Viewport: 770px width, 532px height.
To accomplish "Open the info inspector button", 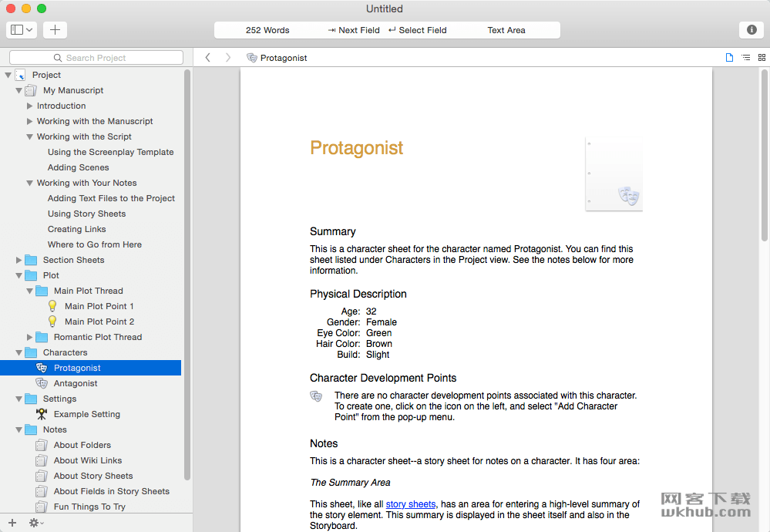I will click(752, 30).
